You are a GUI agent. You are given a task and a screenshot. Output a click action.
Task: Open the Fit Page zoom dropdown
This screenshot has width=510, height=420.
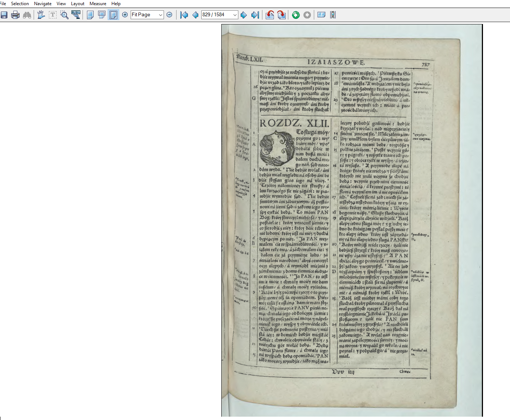coord(160,15)
